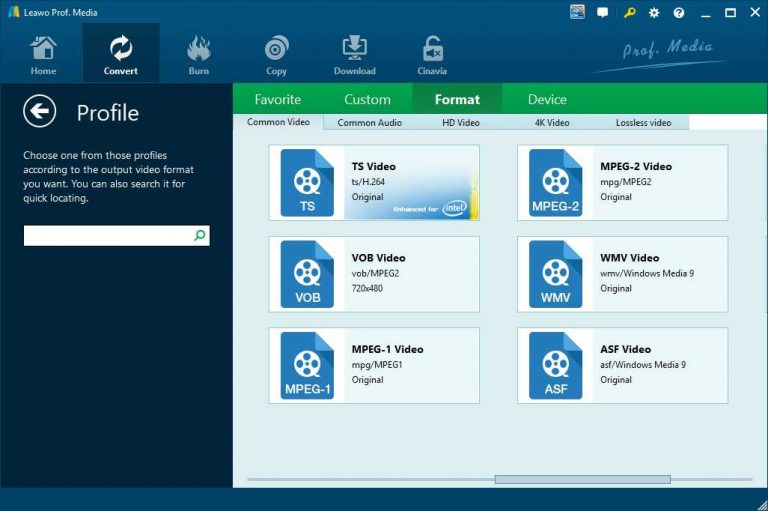The image size is (768, 511).
Task: Click the back arrow beside Profile
Action: [40, 112]
